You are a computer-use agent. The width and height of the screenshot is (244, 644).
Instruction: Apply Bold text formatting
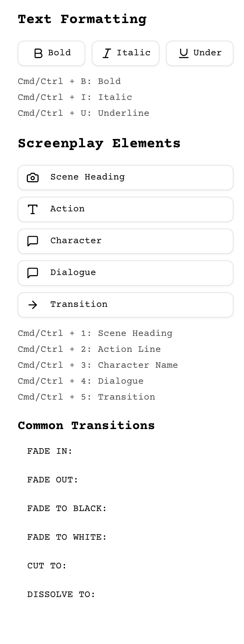(x=51, y=53)
